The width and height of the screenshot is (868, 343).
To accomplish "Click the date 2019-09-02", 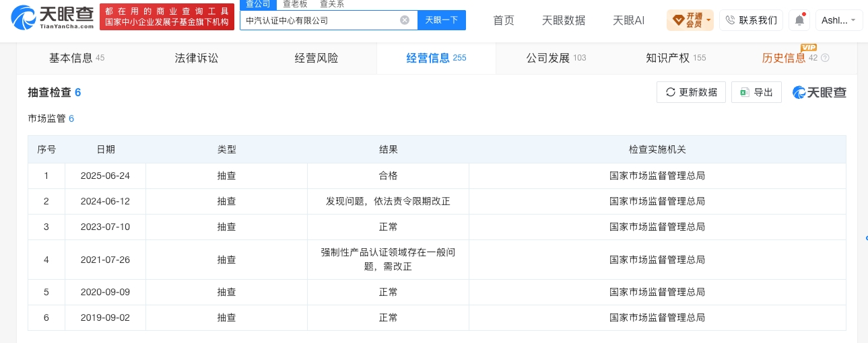I will pos(105,317).
